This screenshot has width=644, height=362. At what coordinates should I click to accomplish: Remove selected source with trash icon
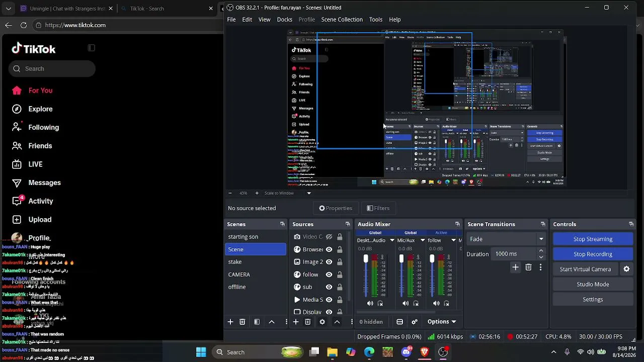[x=308, y=322]
